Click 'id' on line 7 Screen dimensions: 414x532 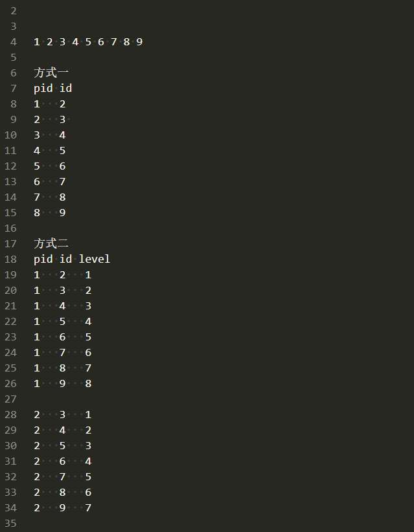(66, 88)
